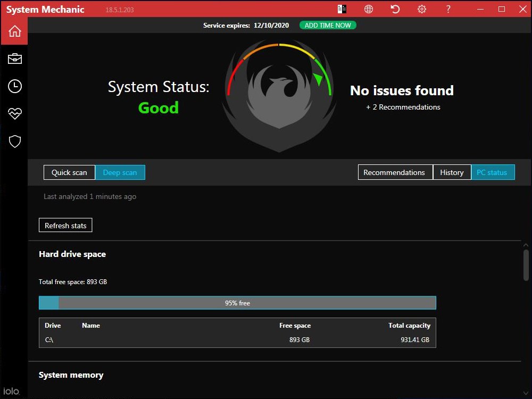Open ActiveCare from the sidebar
This screenshot has width=532, height=399.
click(14, 86)
